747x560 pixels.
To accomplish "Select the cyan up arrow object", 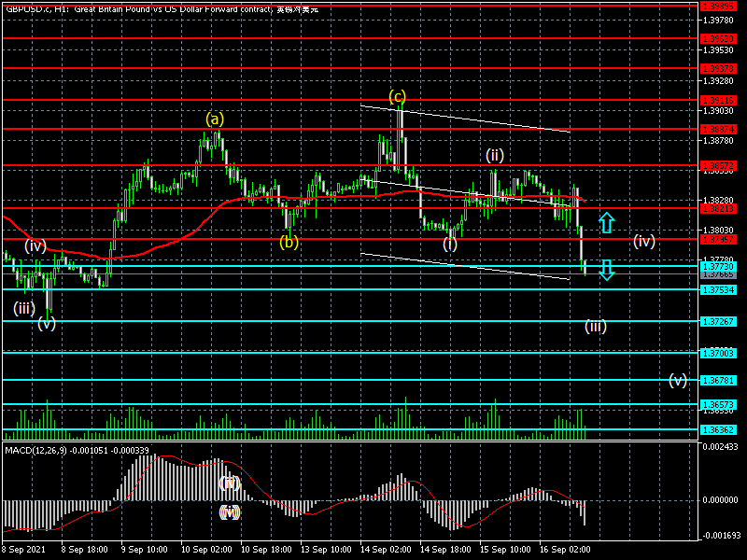I will click(606, 222).
